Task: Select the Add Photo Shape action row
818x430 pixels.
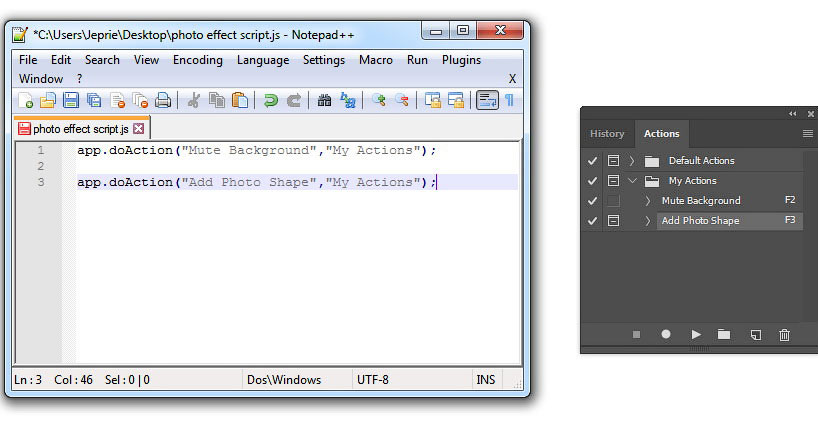Action: tap(729, 220)
